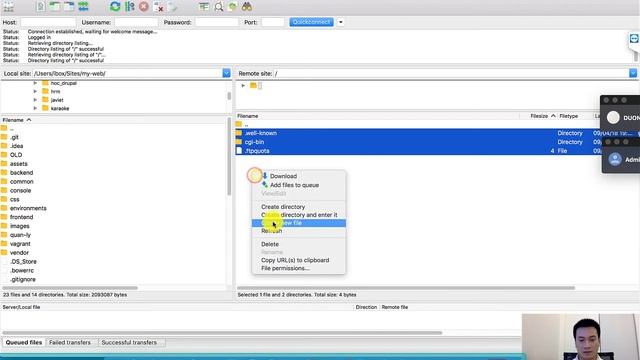This screenshot has height=360, width=640.
Task: Click the green Refresh file lists icon
Action: pyautogui.click(x=115, y=7)
